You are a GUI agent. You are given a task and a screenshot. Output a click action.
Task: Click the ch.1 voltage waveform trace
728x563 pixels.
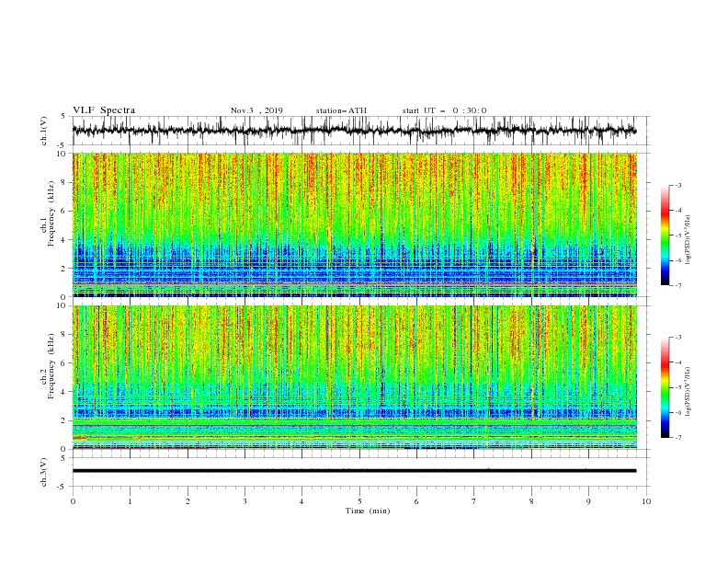(x=354, y=131)
